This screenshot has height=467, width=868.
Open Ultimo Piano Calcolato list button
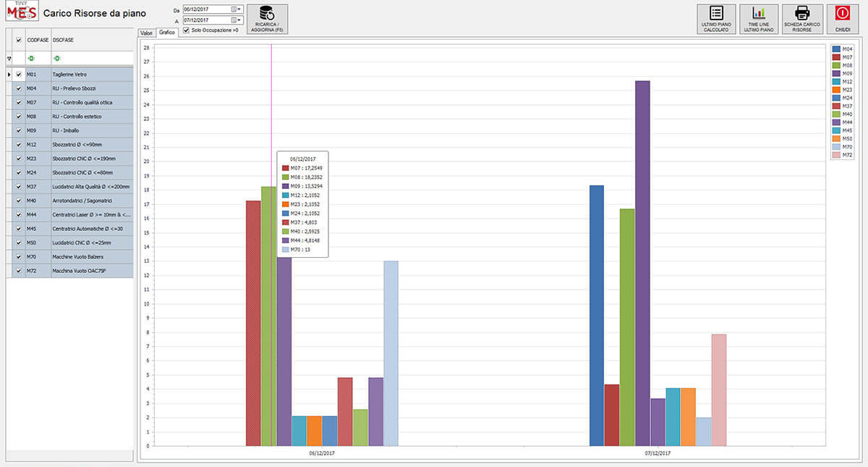(715, 19)
